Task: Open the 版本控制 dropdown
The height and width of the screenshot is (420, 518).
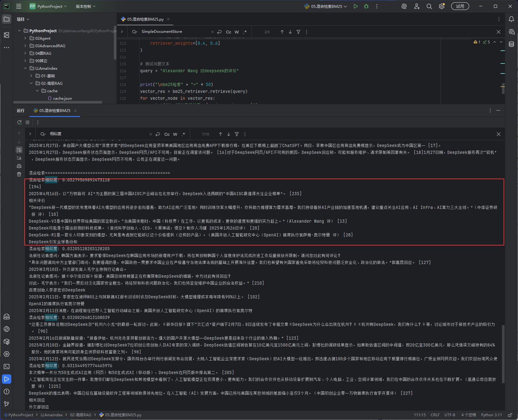Action: 86,6
